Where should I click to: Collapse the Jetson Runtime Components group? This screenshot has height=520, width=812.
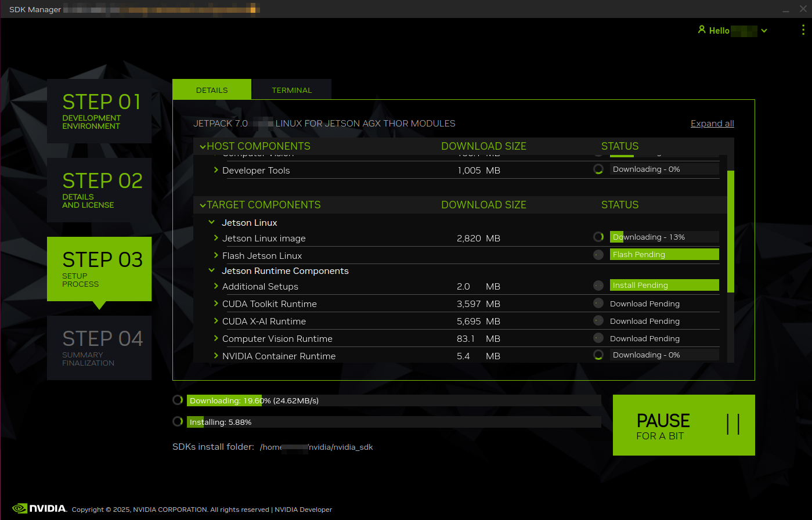point(211,270)
